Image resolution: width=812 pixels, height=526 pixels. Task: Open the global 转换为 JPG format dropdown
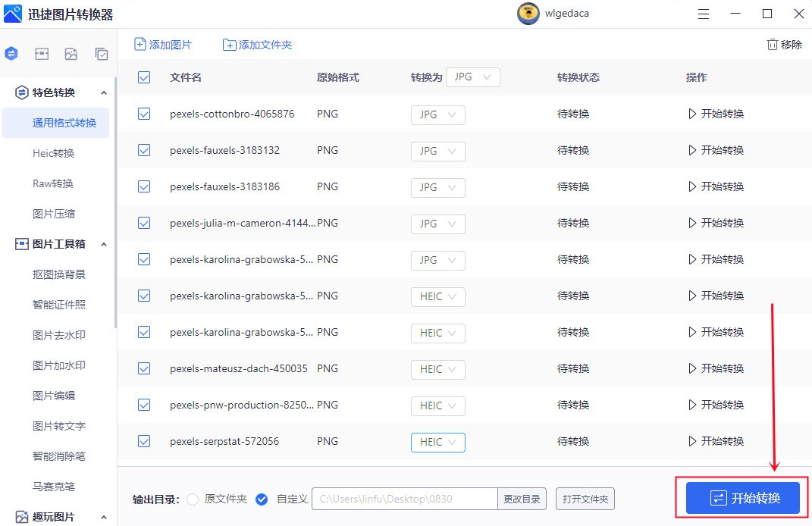(x=472, y=77)
